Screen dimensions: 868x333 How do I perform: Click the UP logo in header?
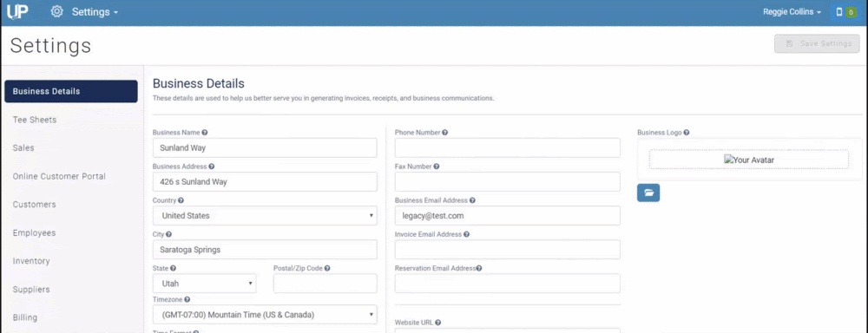pyautogui.click(x=17, y=11)
